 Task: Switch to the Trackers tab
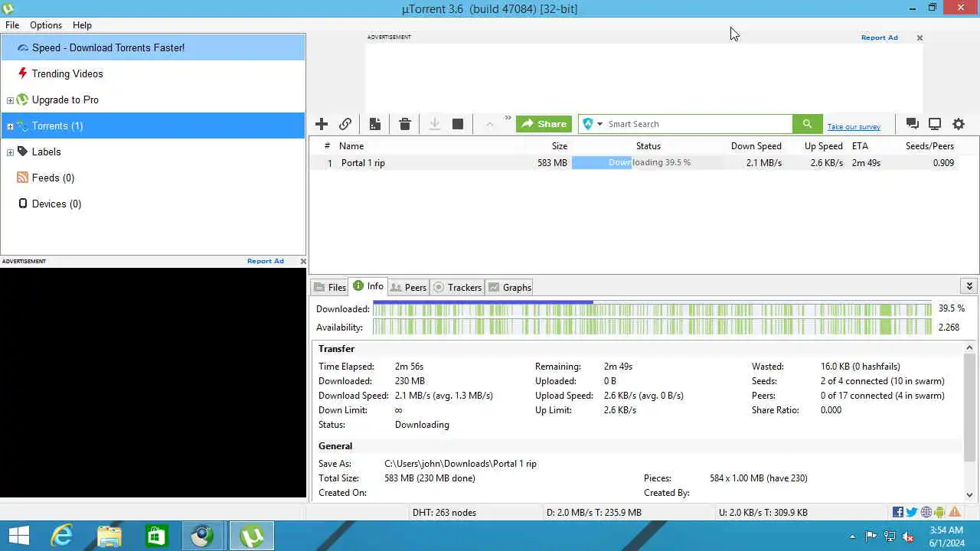pos(457,287)
